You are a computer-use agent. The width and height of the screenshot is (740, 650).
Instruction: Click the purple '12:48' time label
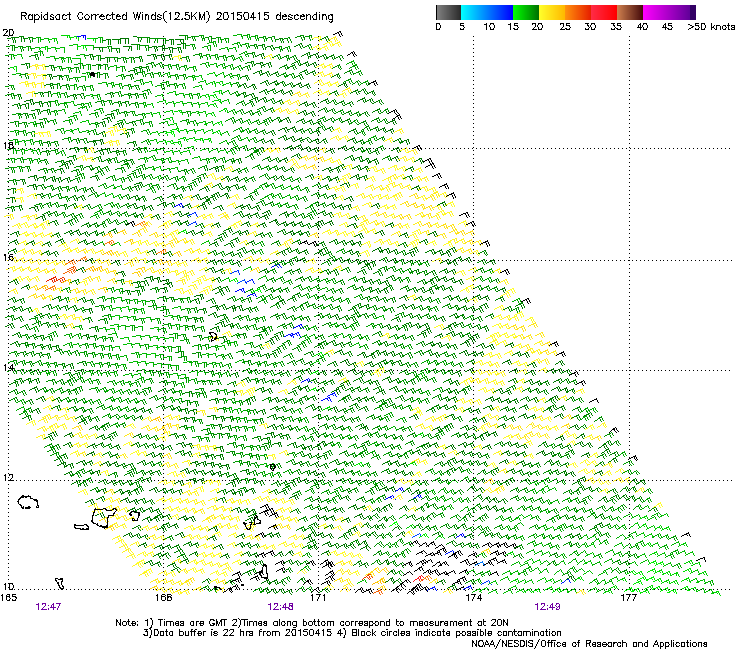click(x=280, y=607)
